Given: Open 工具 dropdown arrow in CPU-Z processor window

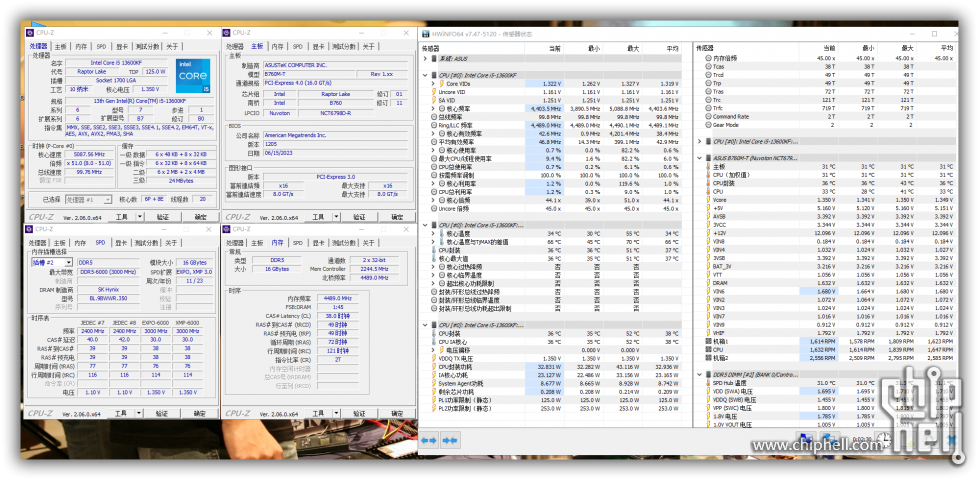Looking at the screenshot, I should coord(139,217).
